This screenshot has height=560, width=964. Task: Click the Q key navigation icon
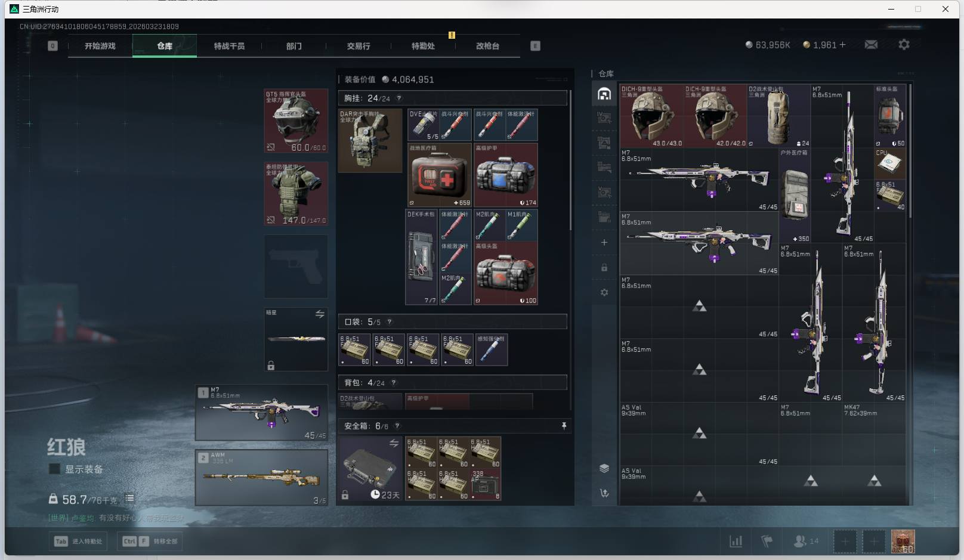pyautogui.click(x=52, y=46)
